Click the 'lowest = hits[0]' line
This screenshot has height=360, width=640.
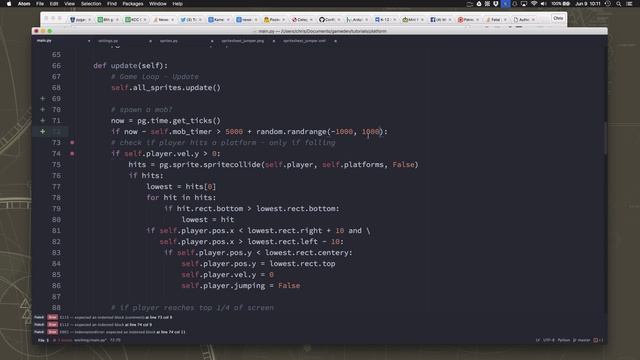pyautogui.click(x=181, y=187)
